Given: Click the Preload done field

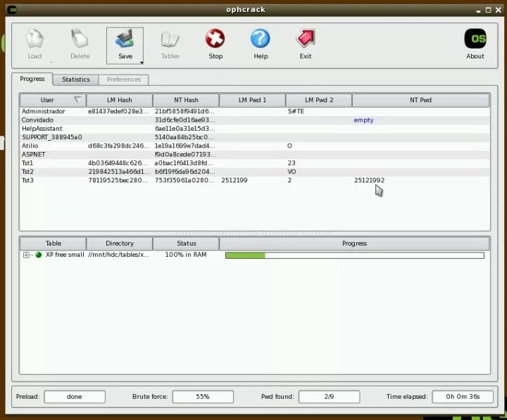Looking at the screenshot, I should point(75,397).
